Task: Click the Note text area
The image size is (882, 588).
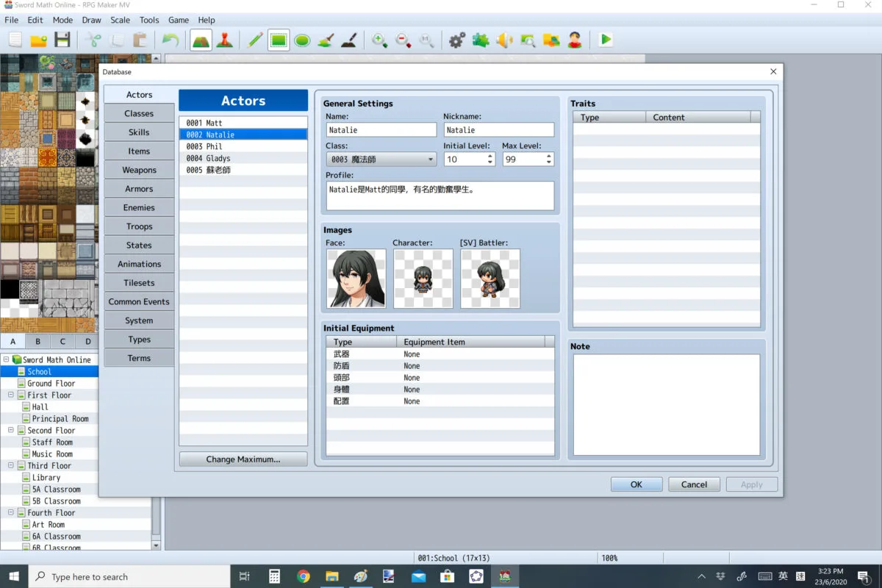Action: coord(667,405)
